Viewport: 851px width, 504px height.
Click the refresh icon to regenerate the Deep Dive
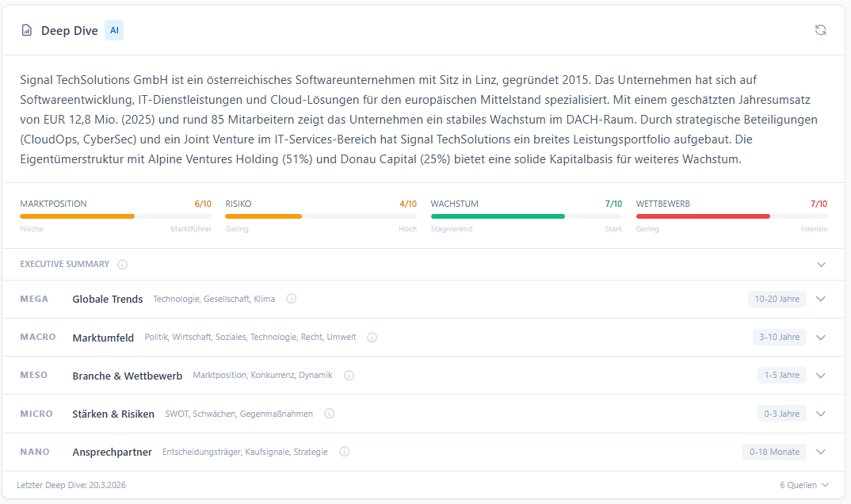coord(820,29)
